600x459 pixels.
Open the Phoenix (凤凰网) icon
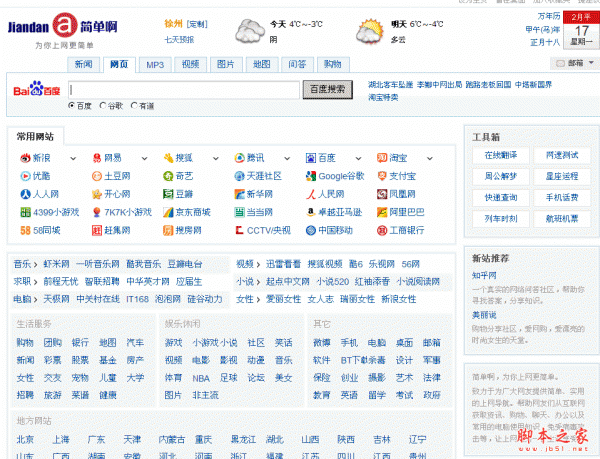[382, 194]
